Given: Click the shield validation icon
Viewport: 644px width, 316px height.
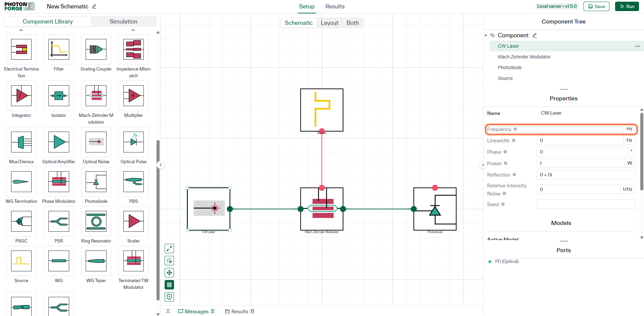Looking at the screenshot, I should pos(169,297).
